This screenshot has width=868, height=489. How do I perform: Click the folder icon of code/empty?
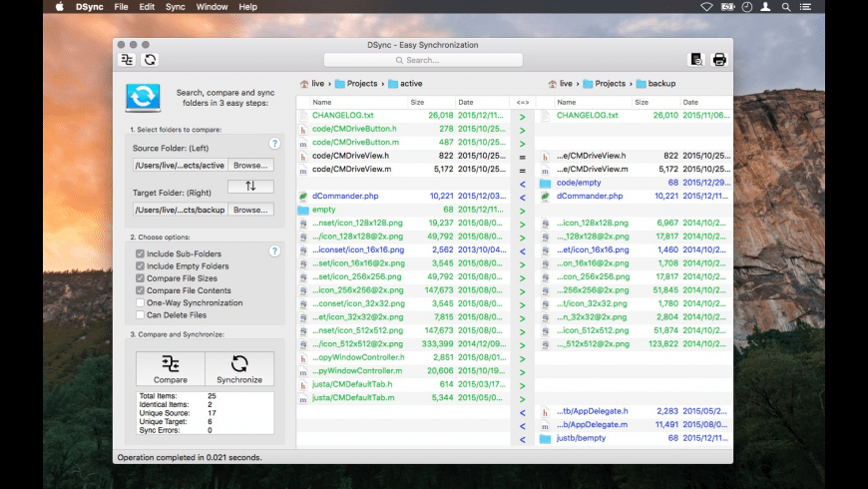pos(546,183)
